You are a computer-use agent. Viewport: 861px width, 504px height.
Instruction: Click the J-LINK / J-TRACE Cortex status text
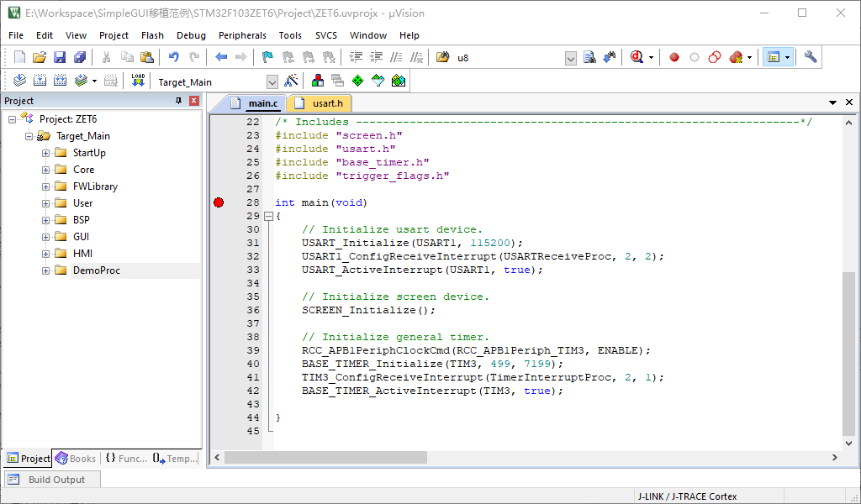687,496
